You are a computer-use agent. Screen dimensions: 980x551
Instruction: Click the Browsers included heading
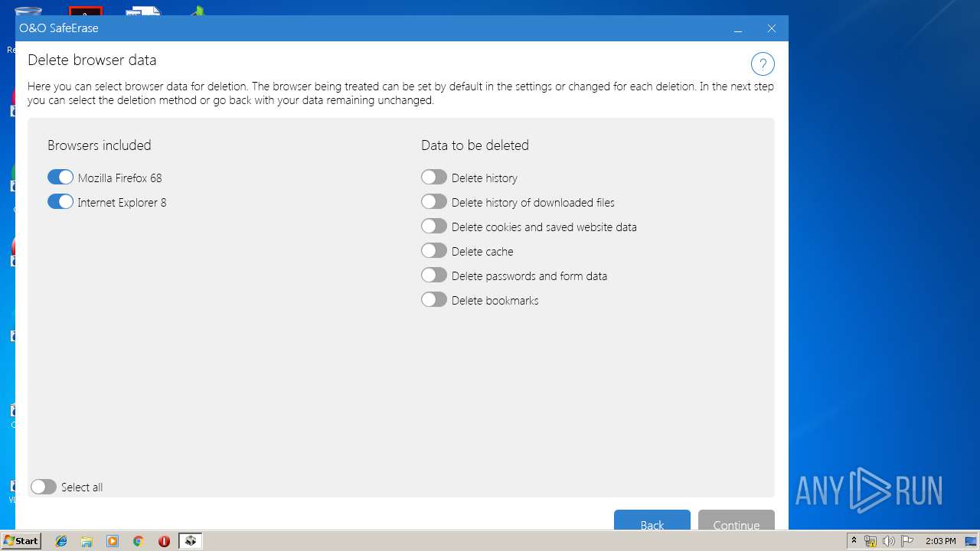click(x=100, y=145)
